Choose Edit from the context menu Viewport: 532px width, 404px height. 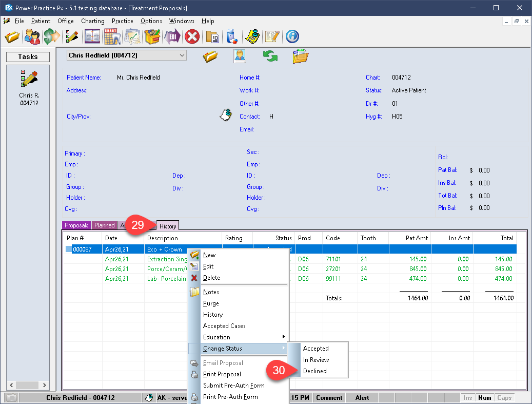pos(238,266)
